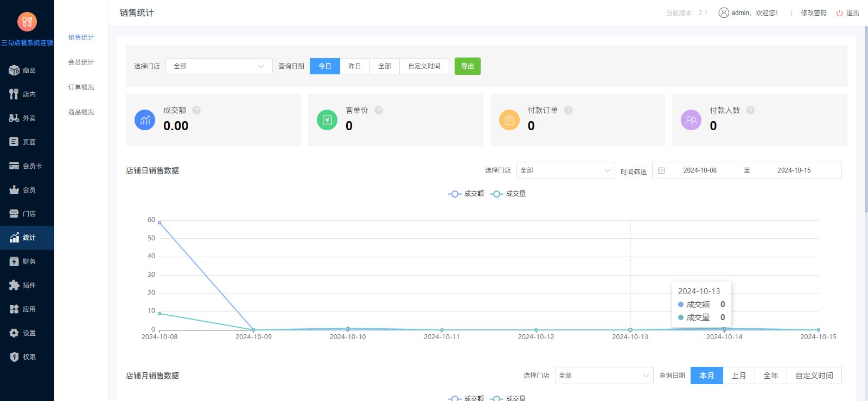The image size is (868, 401).
Task: Open the 商品 sidebar icon
Action: [x=14, y=71]
